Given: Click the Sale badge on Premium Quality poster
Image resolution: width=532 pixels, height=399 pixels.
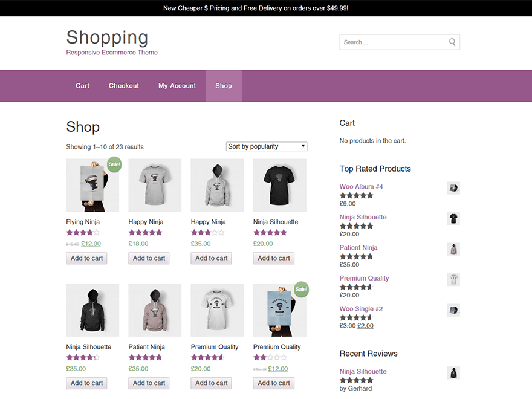Looking at the screenshot, I should tap(300, 289).
